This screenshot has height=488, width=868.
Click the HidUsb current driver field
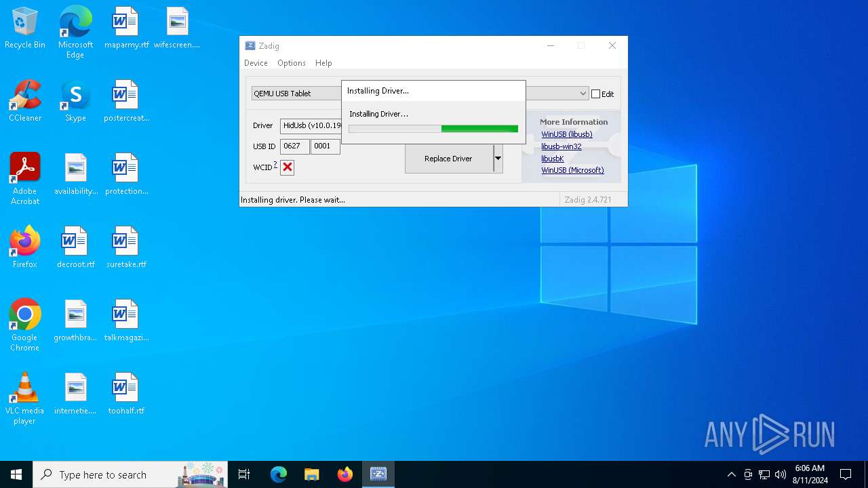click(311, 125)
